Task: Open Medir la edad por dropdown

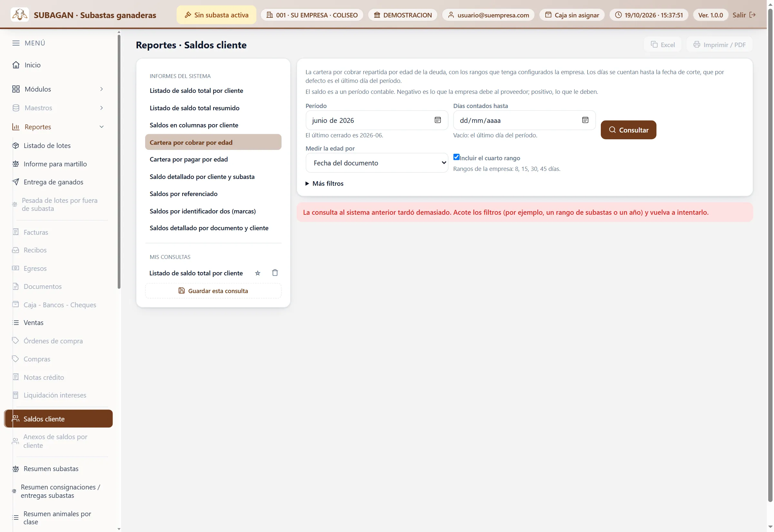Action: (x=376, y=163)
